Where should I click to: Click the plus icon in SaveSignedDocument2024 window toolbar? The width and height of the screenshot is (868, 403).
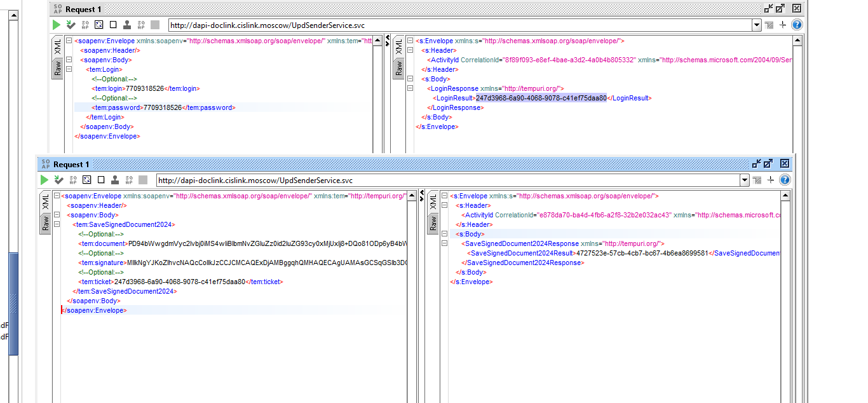(x=771, y=181)
